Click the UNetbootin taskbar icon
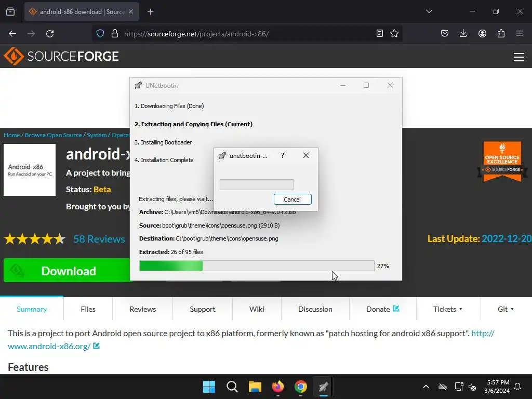Viewport: 532px width, 399px height. tap(323, 387)
